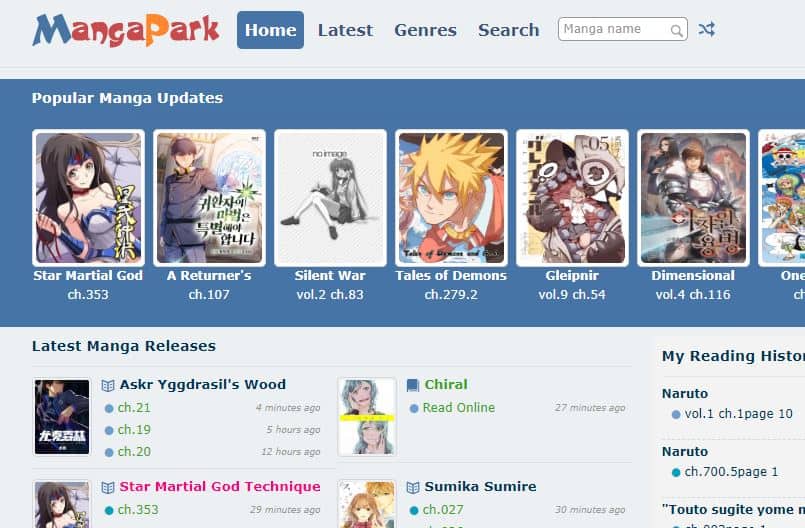Focus the Manga name search field

coord(622,29)
